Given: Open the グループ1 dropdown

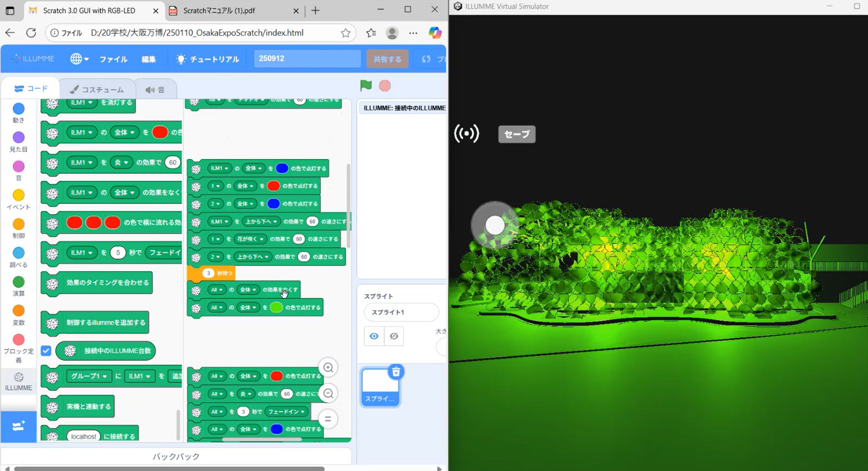Looking at the screenshot, I should 89,376.
